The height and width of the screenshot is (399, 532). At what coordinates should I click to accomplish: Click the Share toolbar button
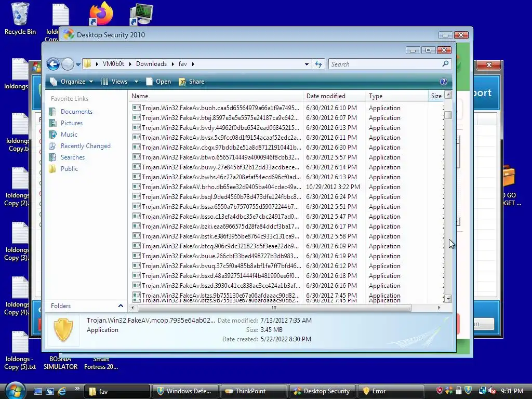click(x=192, y=82)
